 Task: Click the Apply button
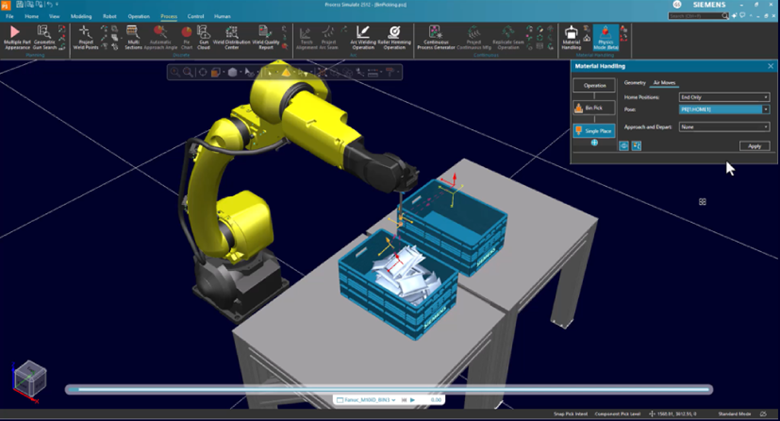click(754, 146)
